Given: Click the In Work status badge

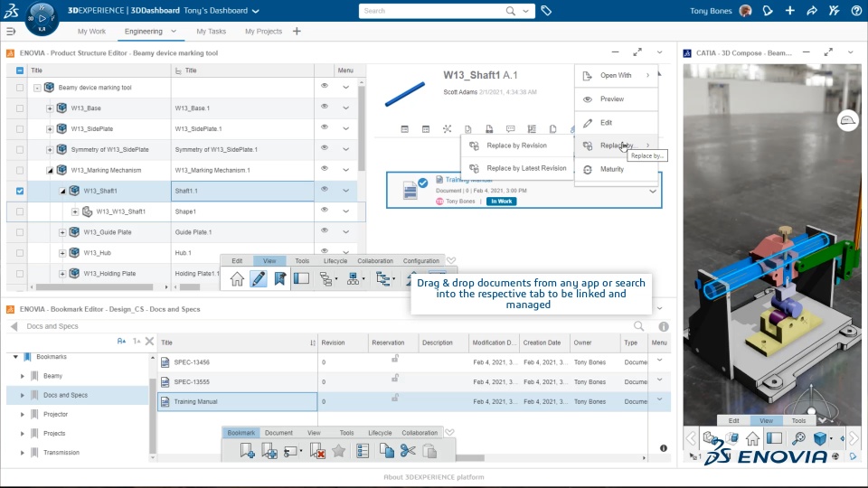Looking at the screenshot, I should pos(501,202).
